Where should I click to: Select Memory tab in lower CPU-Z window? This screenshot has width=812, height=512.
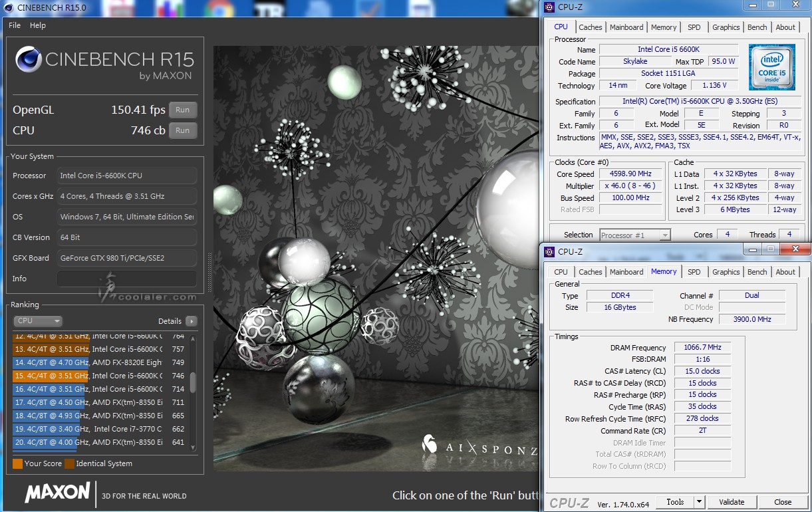(x=664, y=271)
